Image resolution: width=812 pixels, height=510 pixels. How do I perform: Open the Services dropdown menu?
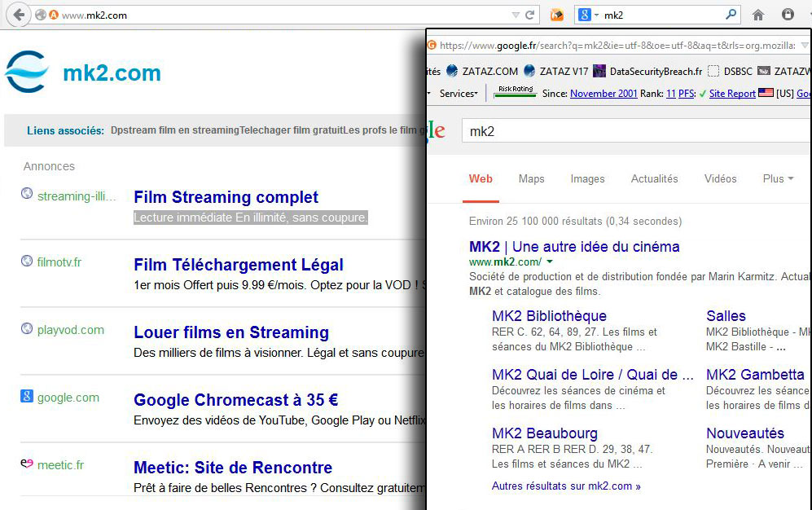459,94
